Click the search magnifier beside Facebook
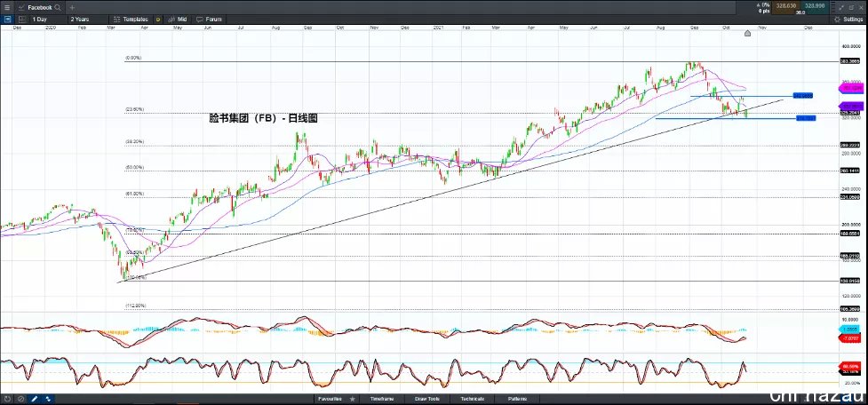The width and height of the screenshot is (868, 405). coord(58,8)
